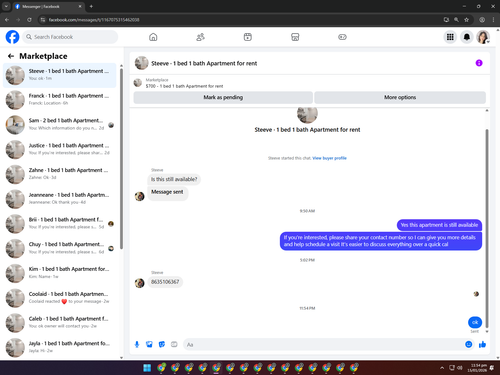Open the tab search dropdown arrow
The image size is (500, 375).
6,6
